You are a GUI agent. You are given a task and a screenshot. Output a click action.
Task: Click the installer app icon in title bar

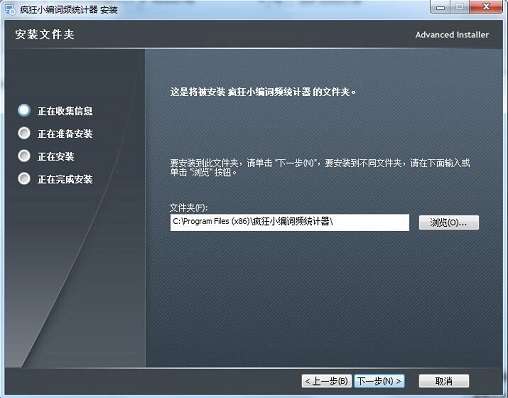(10, 9)
